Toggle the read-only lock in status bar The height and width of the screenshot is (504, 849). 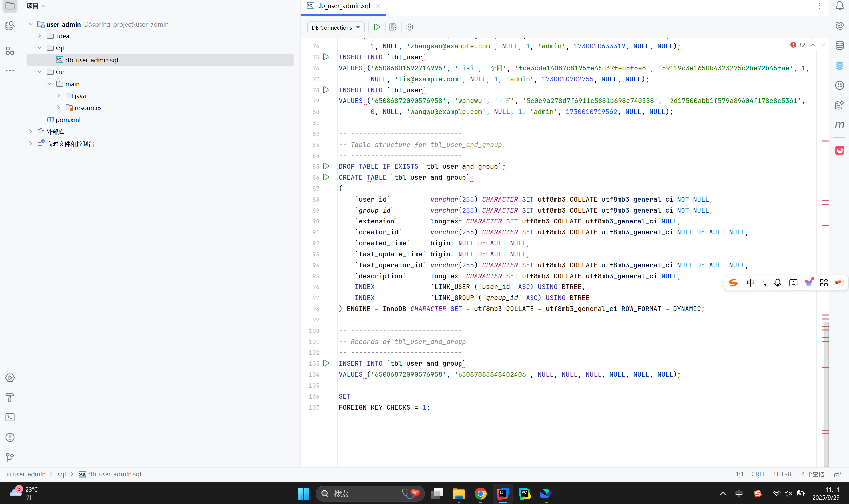[837, 474]
